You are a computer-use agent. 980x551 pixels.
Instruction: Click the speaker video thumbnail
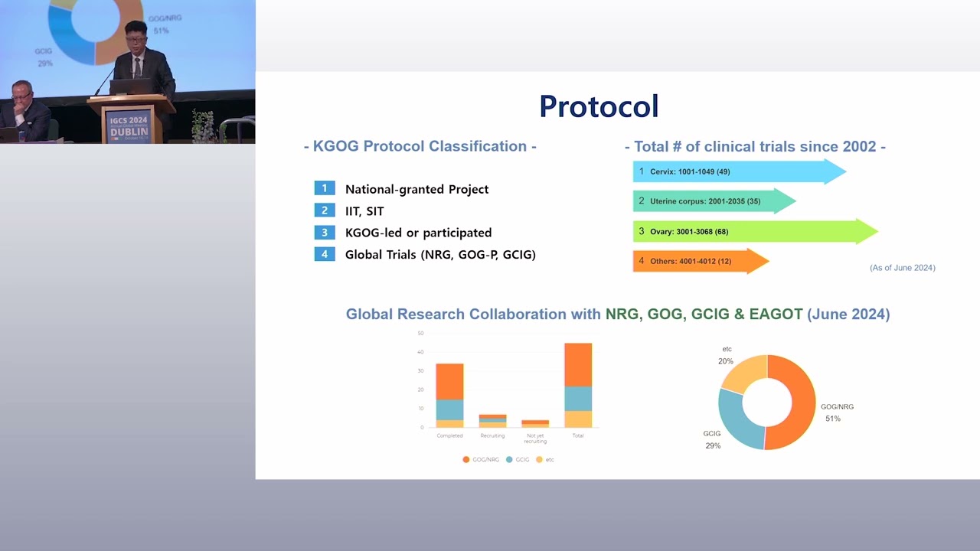tap(127, 72)
